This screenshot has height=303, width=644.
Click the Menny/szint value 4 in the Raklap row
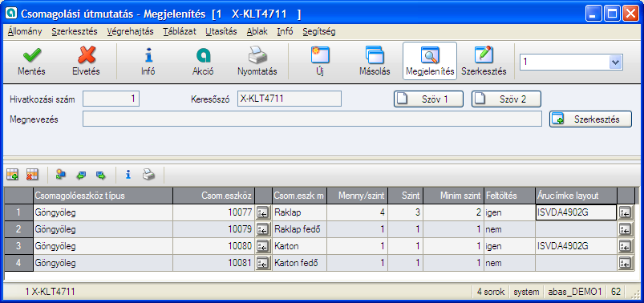pyautogui.click(x=357, y=212)
